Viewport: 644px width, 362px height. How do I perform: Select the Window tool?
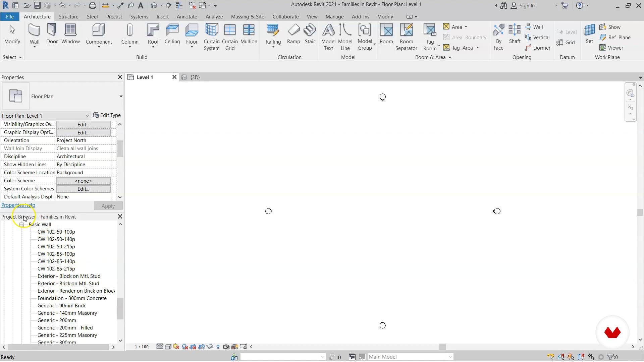70,34
